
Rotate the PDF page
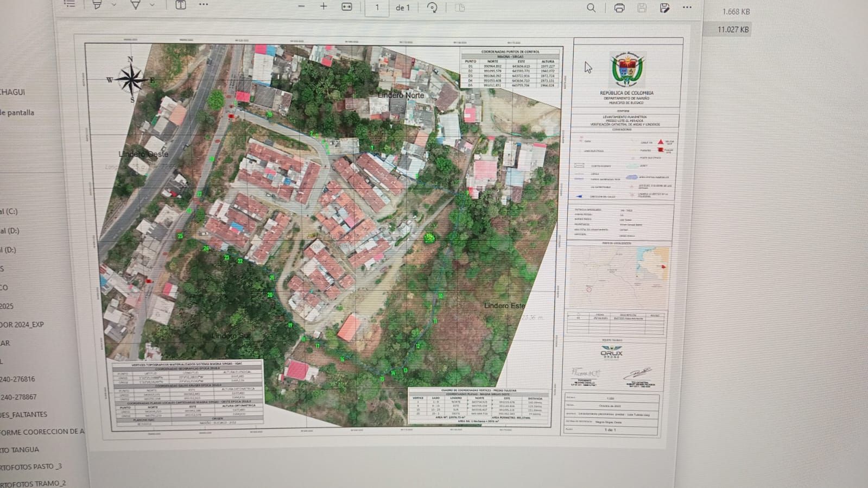coord(432,8)
